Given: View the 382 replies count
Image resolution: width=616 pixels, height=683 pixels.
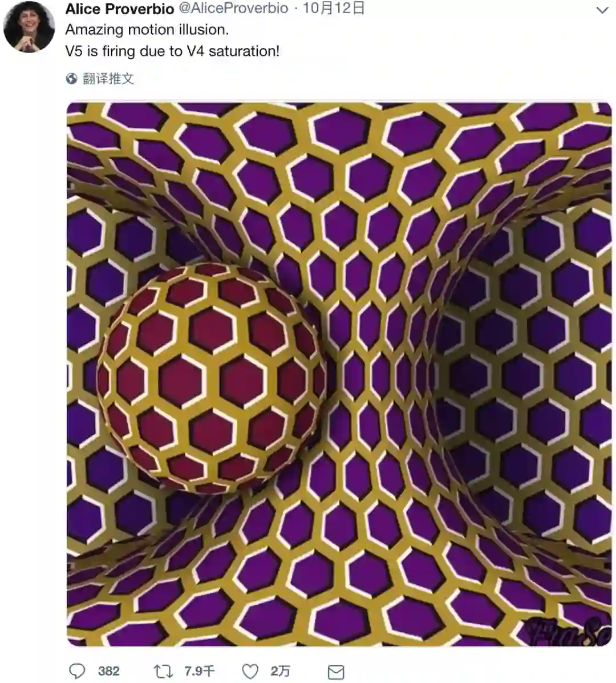Looking at the screenshot, I should tap(109, 671).
